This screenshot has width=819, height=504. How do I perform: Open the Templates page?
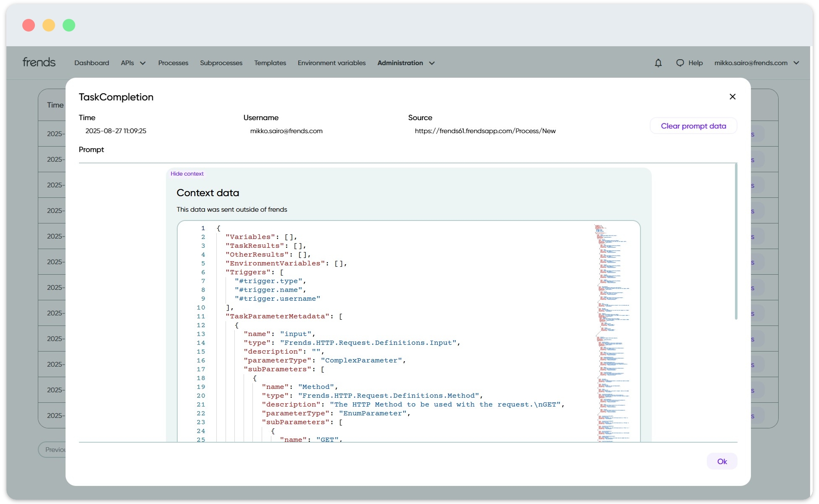270,63
